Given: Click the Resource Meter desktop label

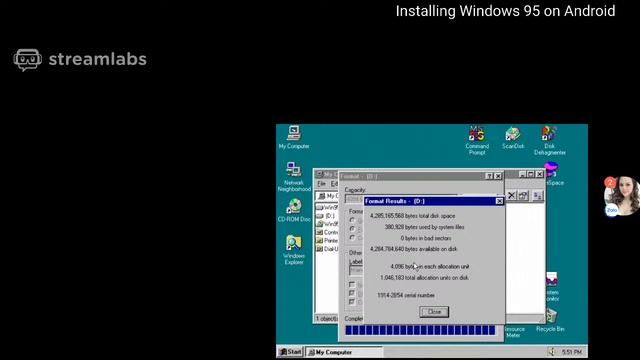Looking at the screenshot, I should tap(514, 332).
